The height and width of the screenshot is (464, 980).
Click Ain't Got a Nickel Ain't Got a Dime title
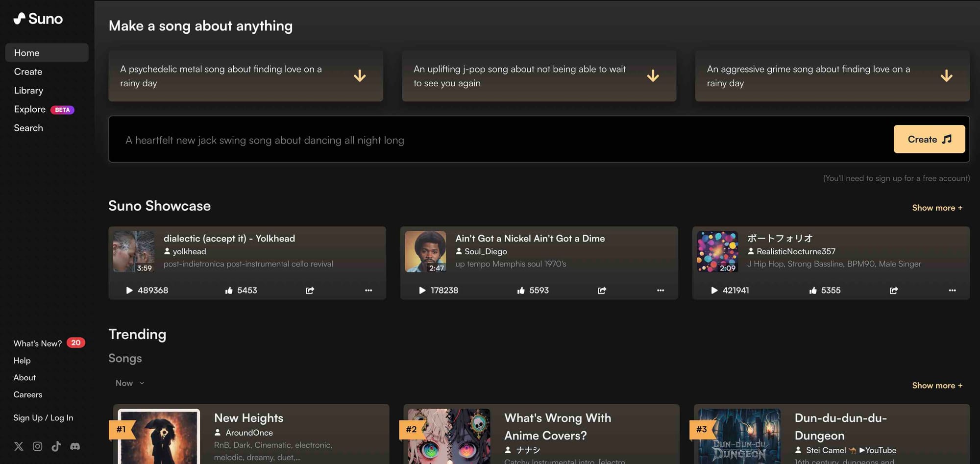click(530, 239)
